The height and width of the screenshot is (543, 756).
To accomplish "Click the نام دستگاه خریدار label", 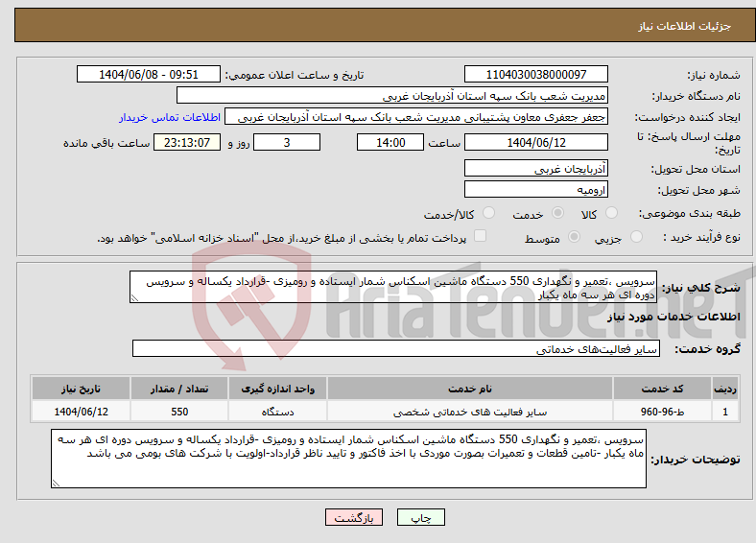I will (697, 96).
